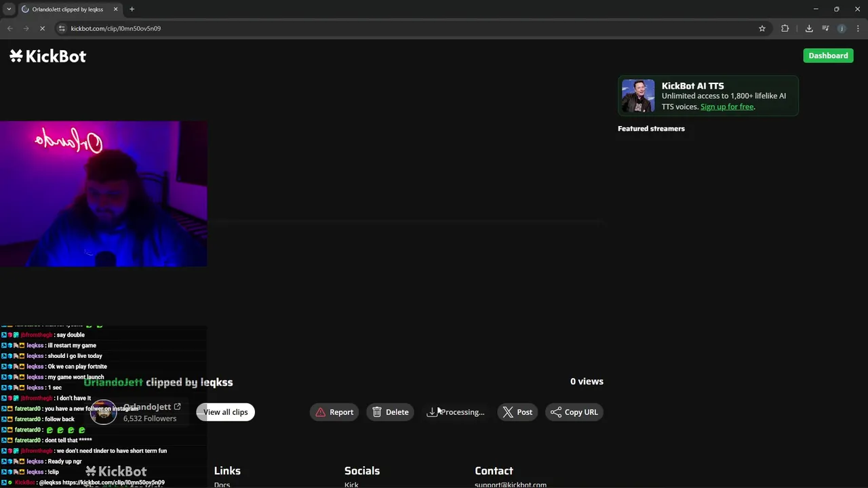Screen dimensions: 868x488
Task: Follow the Sign up for free link
Action: pos(727,106)
